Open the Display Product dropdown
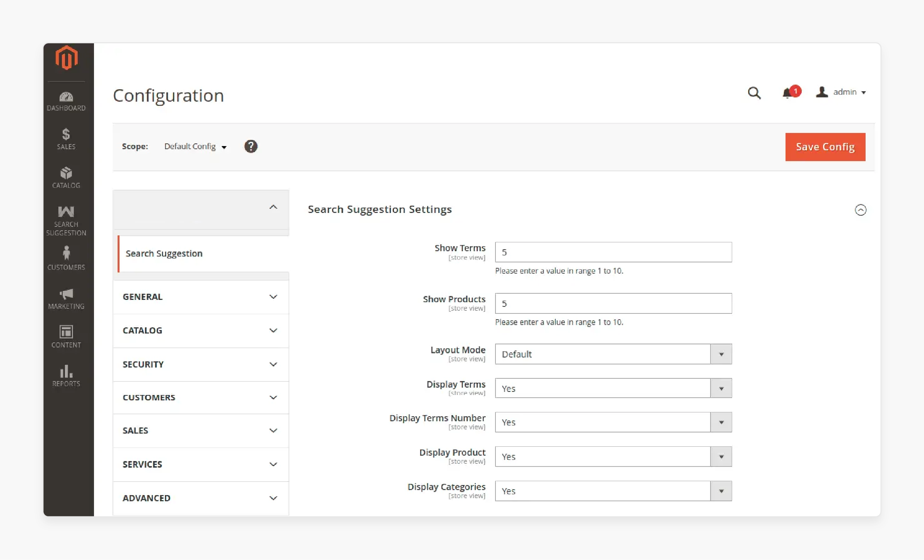 point(613,457)
